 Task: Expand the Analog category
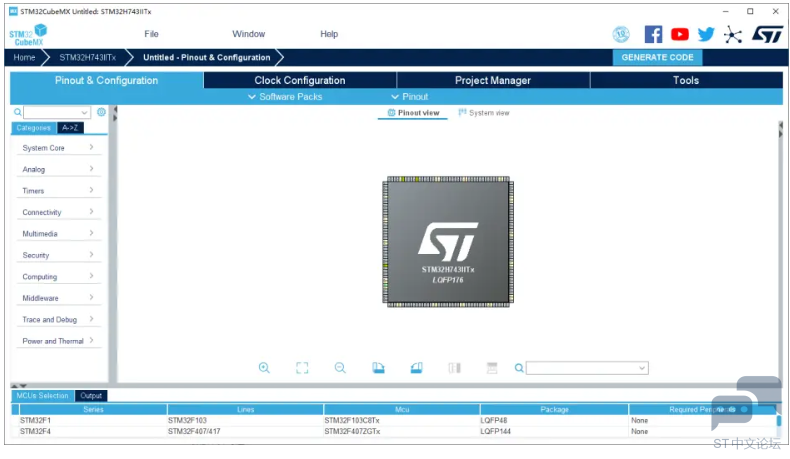58,169
